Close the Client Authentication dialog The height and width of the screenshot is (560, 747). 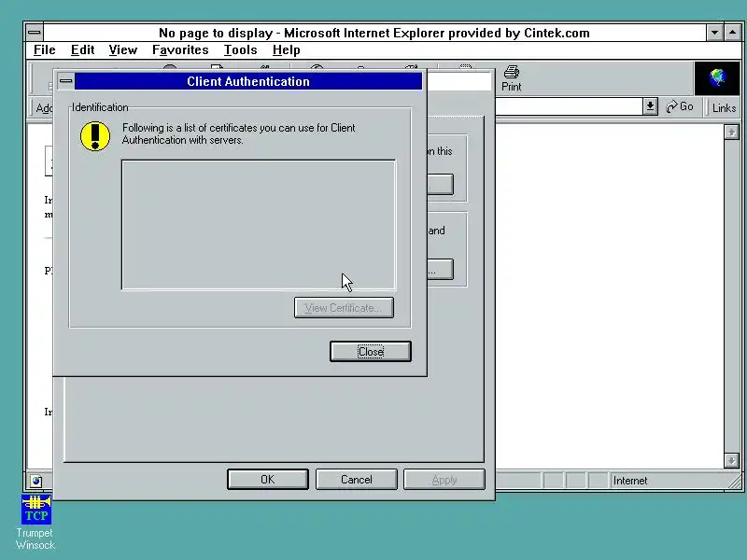370,352
